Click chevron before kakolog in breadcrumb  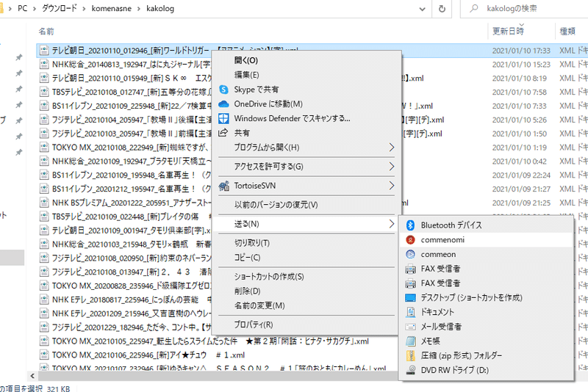pos(139,9)
